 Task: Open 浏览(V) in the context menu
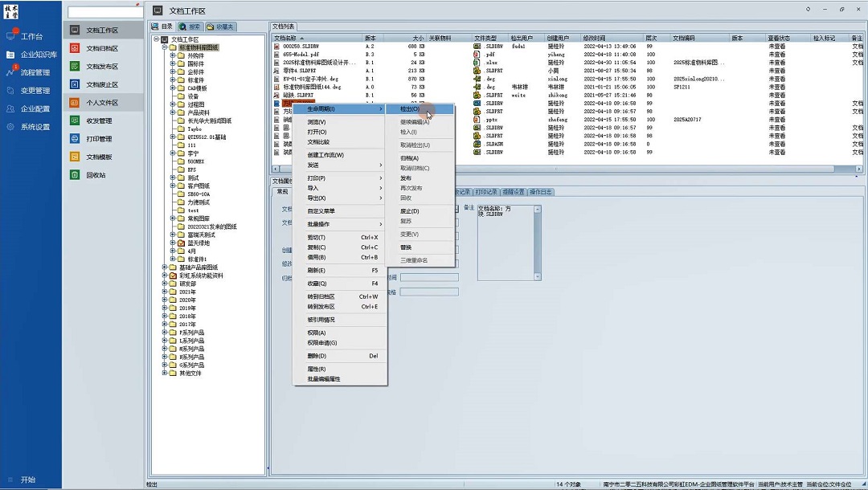pyautogui.click(x=340, y=122)
